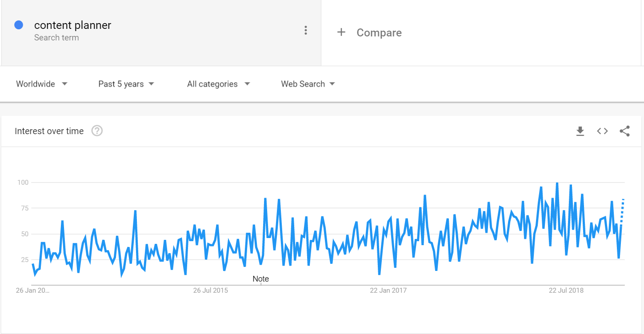Share the Interest over time chart
This screenshot has height=334, width=644.
pyautogui.click(x=625, y=131)
